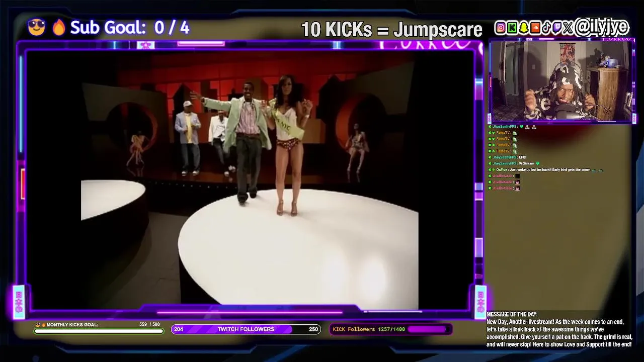Click the Monthly Kicks Goal progress bar
The image size is (644, 362).
click(99, 331)
